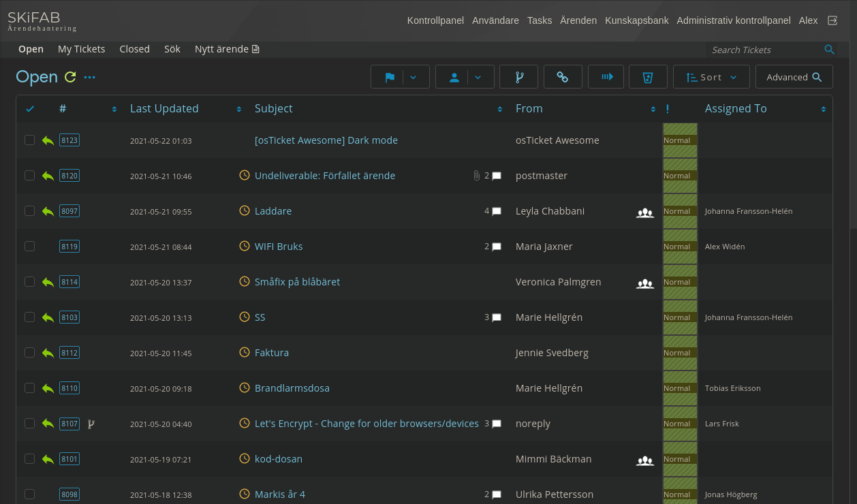Click the refresh icon beside Open heading
Image resolution: width=857 pixels, height=504 pixels.
pos(70,77)
